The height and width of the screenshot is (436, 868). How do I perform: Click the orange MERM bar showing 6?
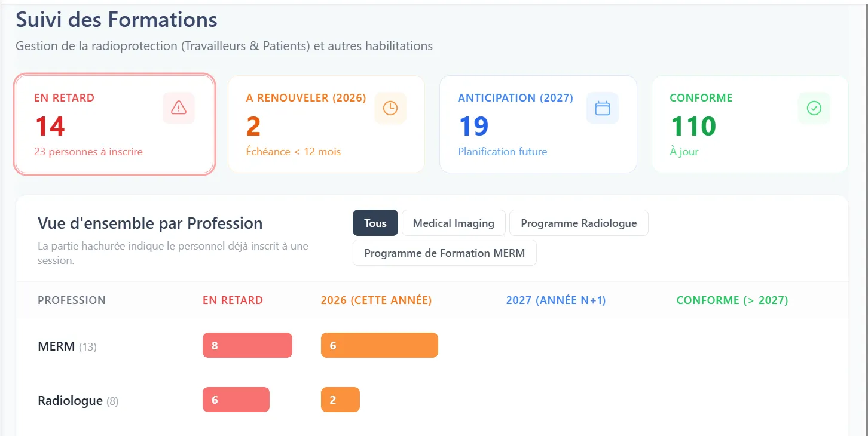click(380, 345)
